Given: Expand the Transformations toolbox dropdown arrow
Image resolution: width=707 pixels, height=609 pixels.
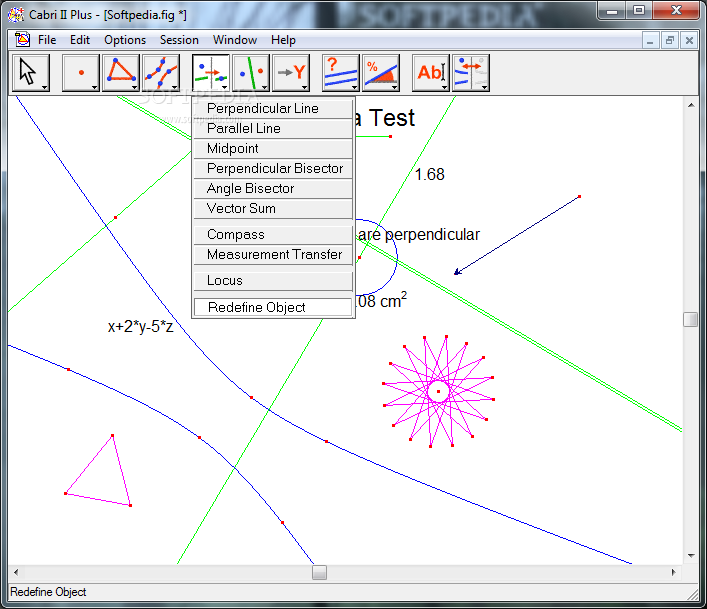Looking at the screenshot, I should (x=265, y=87).
